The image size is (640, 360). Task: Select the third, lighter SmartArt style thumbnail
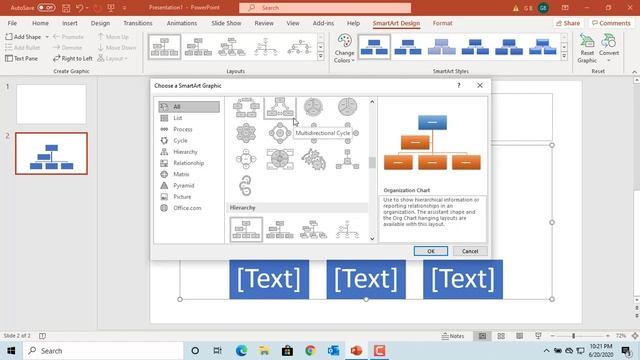(x=442, y=47)
